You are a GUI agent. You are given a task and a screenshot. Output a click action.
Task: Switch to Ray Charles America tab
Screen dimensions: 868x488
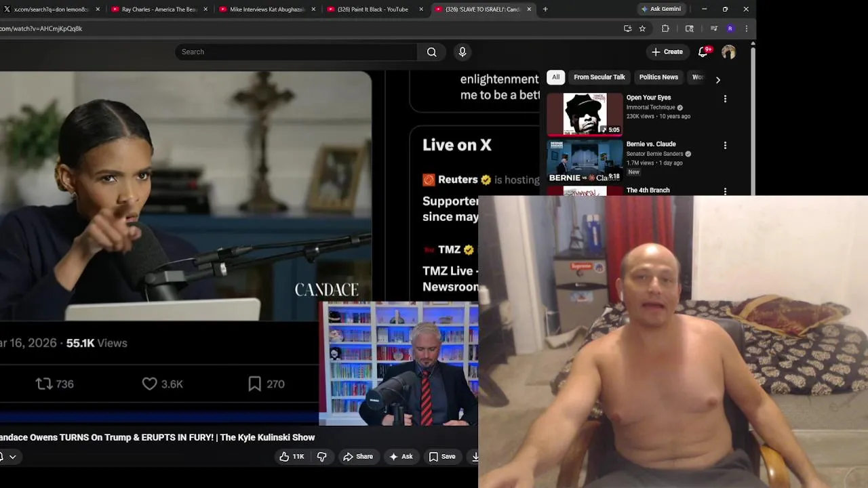[x=159, y=9]
